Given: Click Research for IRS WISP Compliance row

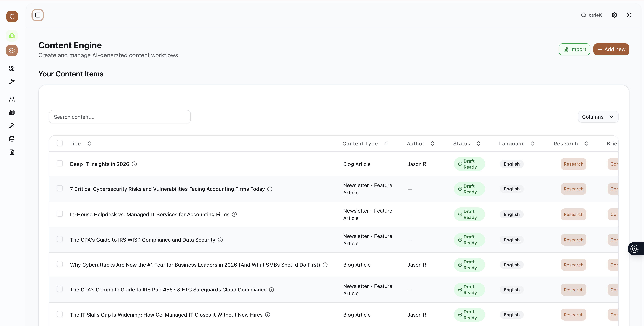Looking at the screenshot, I should coord(573,240).
